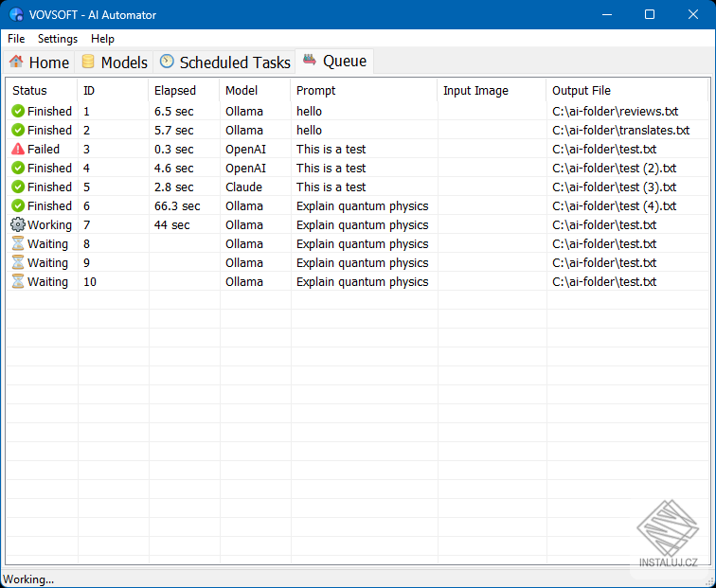Open the Settings menu

coord(58,39)
